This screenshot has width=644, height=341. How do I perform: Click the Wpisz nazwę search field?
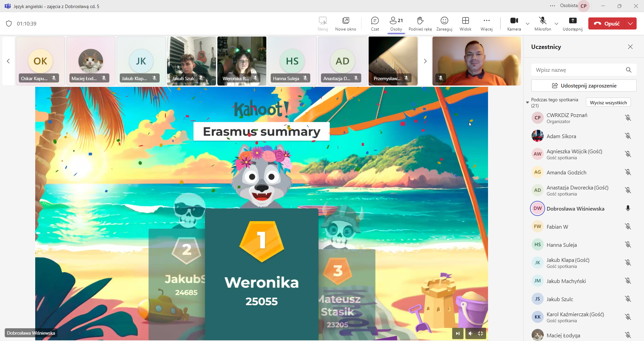pyautogui.click(x=579, y=70)
